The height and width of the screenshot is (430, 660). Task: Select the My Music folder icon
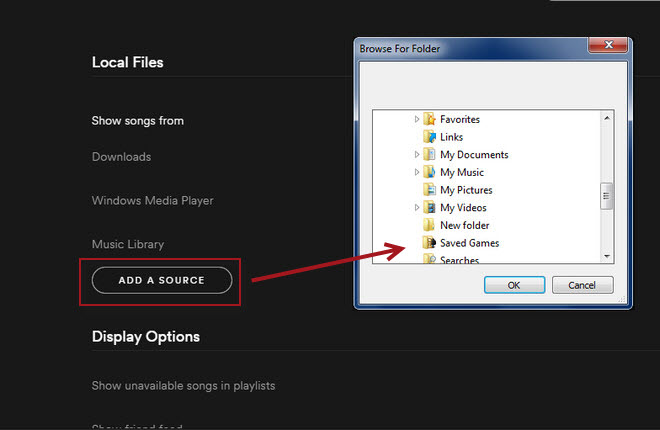coord(430,173)
